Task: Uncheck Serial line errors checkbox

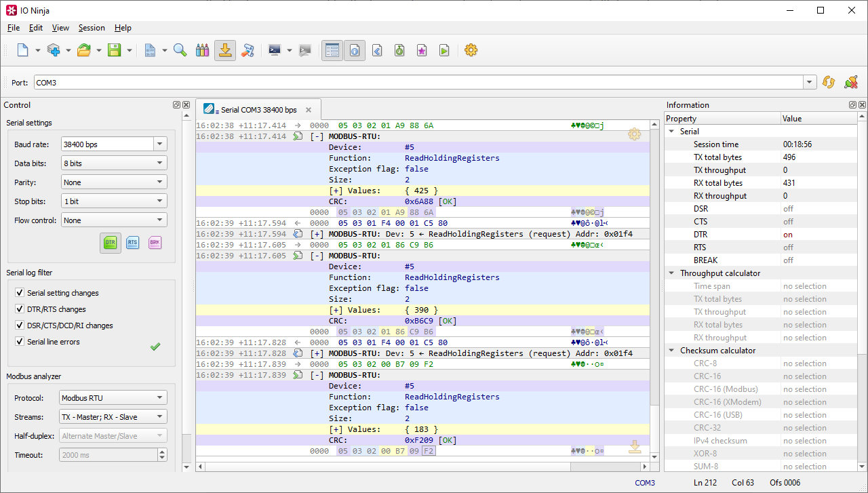Action: click(x=20, y=342)
